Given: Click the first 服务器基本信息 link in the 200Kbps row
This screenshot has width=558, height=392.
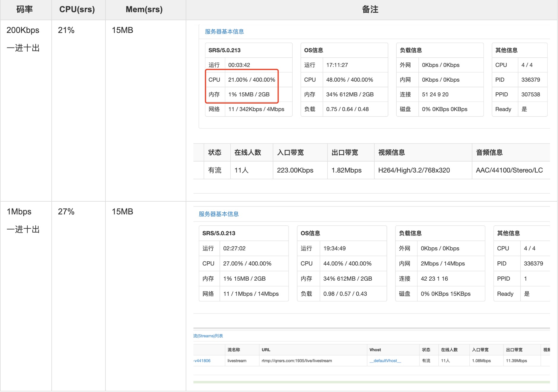Looking at the screenshot, I should coord(224,32).
